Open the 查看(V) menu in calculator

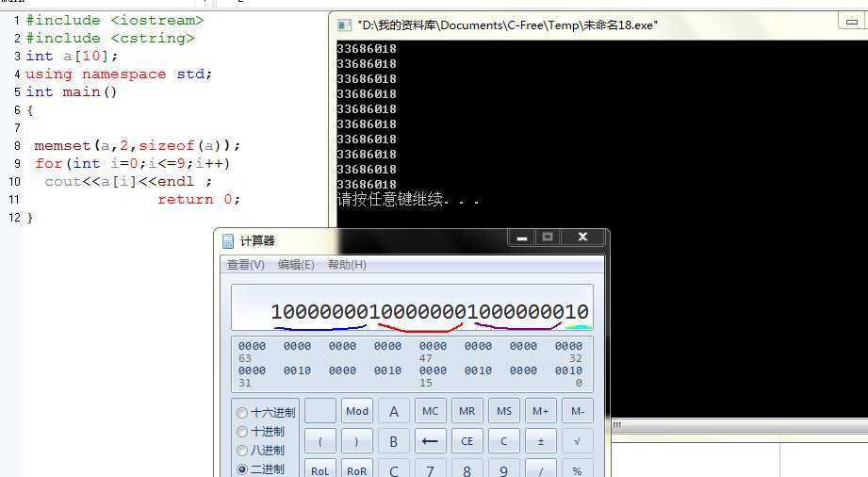coord(246,265)
